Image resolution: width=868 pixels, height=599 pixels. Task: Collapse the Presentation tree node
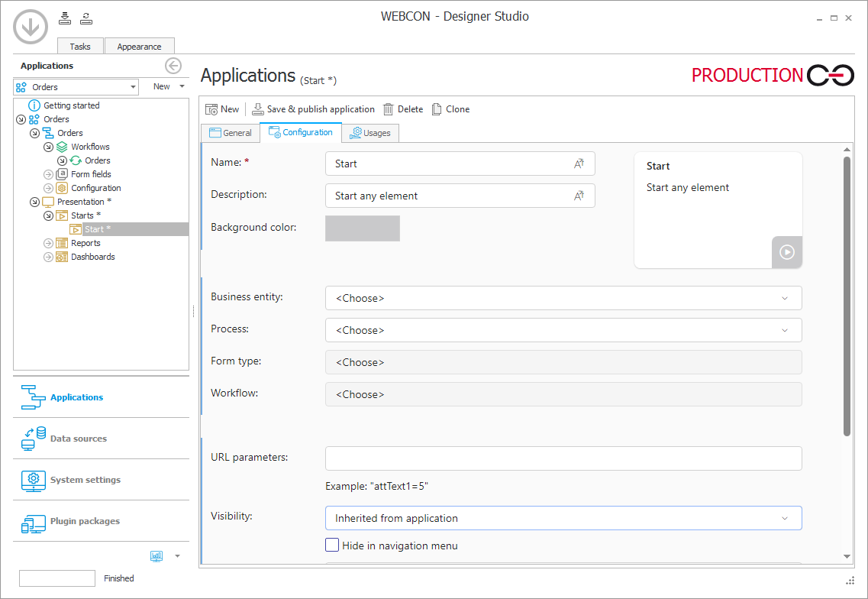point(34,202)
